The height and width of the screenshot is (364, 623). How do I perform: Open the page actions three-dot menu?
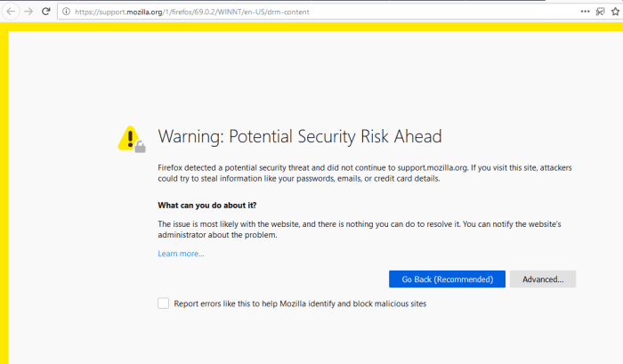[585, 11]
